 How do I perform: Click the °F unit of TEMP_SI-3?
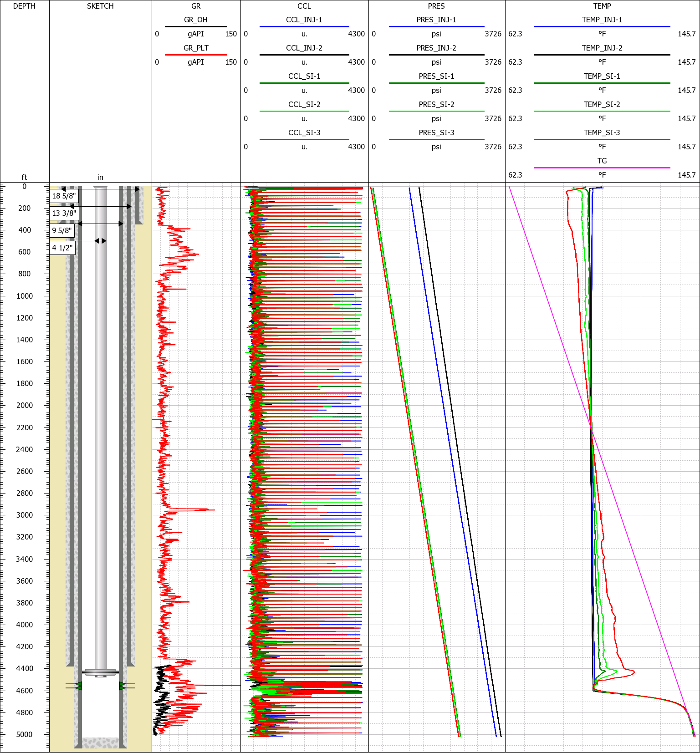[602, 147]
